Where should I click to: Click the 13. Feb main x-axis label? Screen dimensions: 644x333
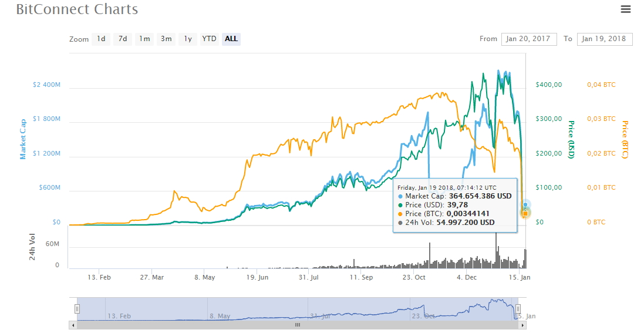tap(99, 277)
